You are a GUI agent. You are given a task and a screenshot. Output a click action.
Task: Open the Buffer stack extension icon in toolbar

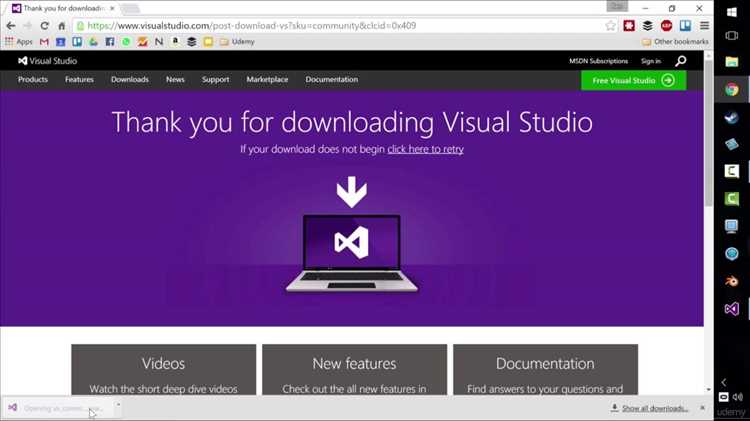coord(648,26)
